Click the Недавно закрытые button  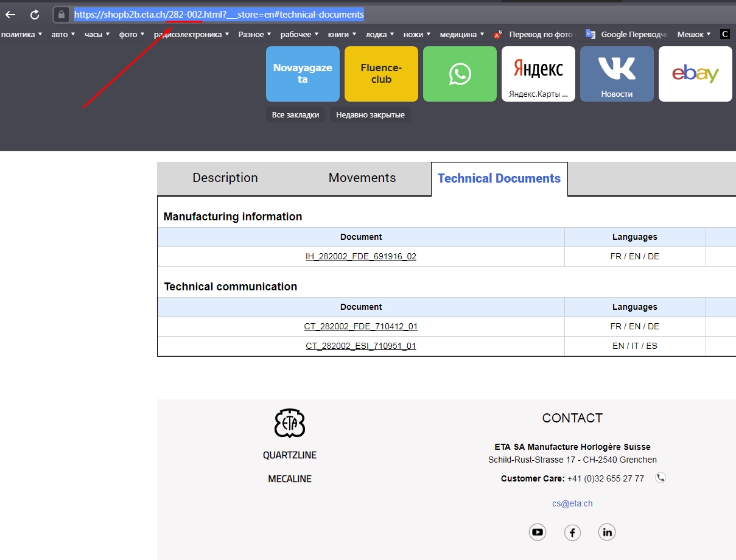pyautogui.click(x=370, y=115)
